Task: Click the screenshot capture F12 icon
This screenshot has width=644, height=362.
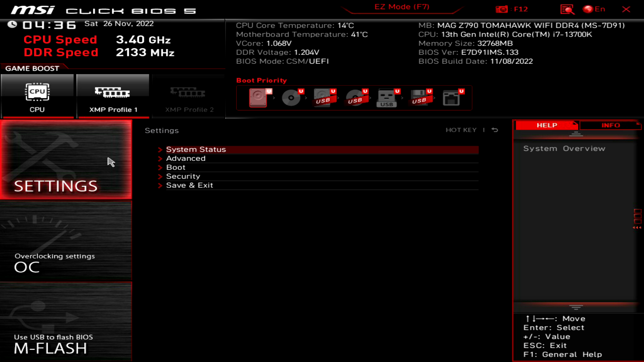Action: 501,9
